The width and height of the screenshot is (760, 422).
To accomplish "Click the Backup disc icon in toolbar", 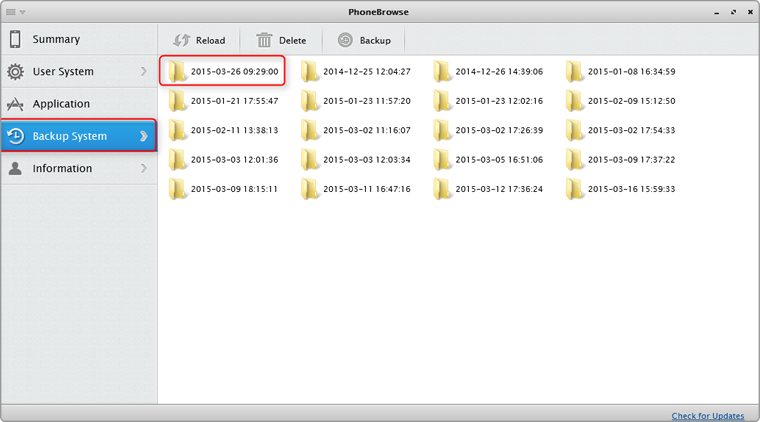I will 345,40.
